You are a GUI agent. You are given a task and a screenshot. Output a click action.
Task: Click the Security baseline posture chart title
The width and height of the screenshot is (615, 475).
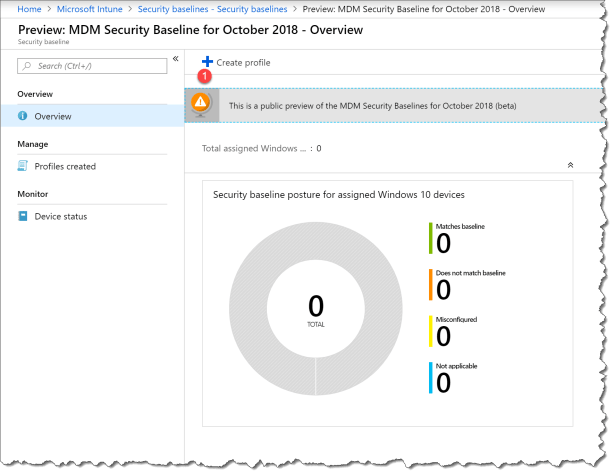click(x=339, y=195)
